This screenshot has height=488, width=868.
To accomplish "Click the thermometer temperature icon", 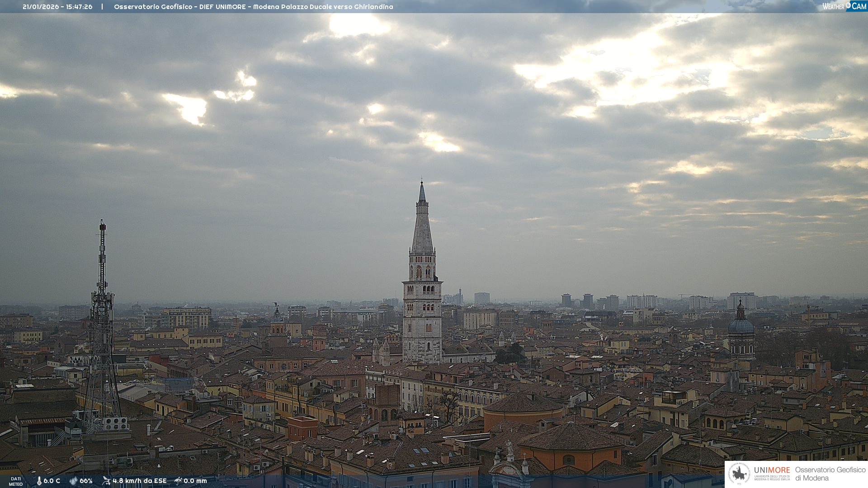I will pyautogui.click(x=39, y=481).
